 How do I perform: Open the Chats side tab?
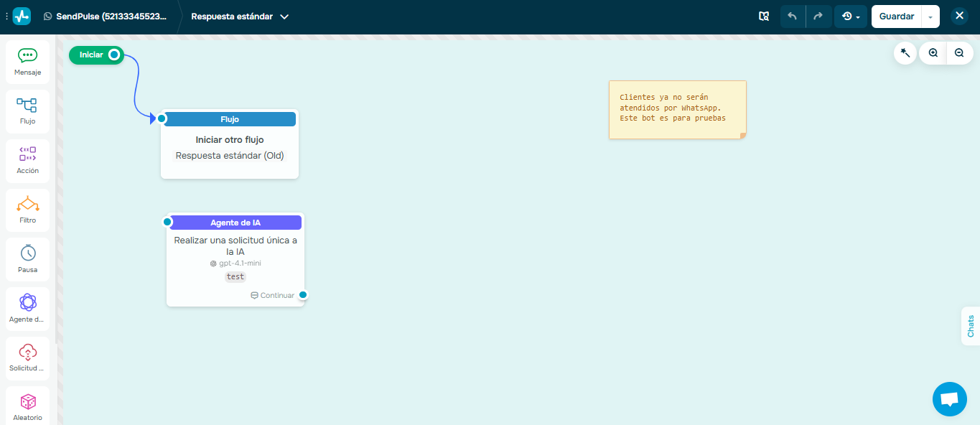tap(971, 325)
